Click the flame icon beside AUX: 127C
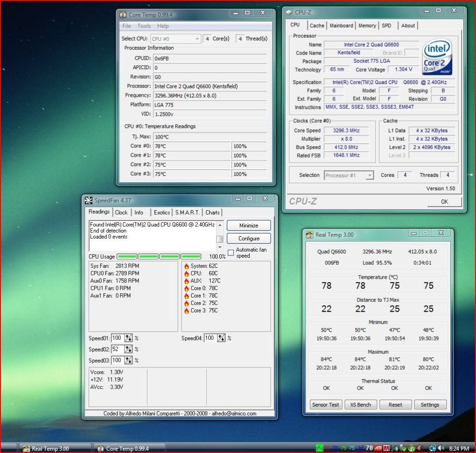 pos(186,281)
